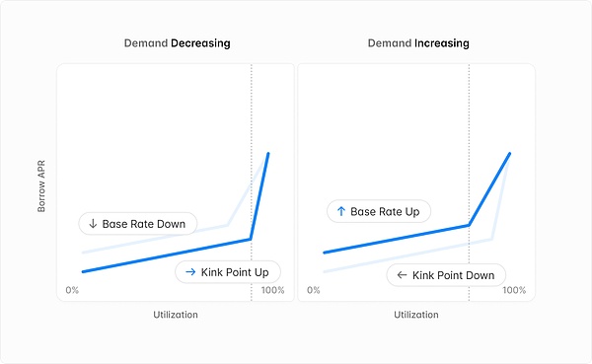Select the Kink Point Down pill label
The image size is (592, 364).
pyautogui.click(x=446, y=275)
